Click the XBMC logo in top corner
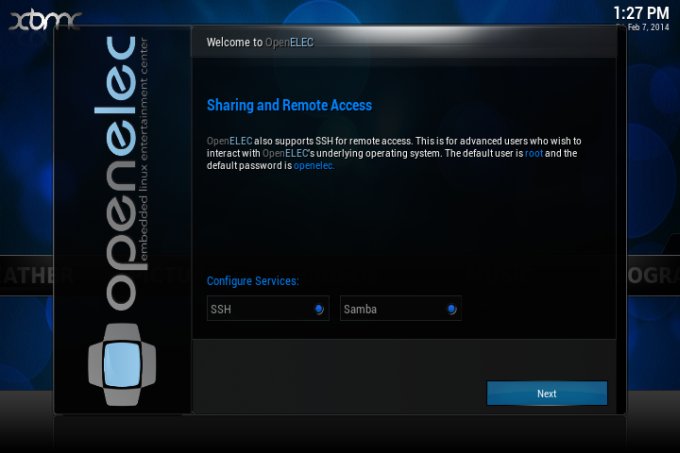 45,20
